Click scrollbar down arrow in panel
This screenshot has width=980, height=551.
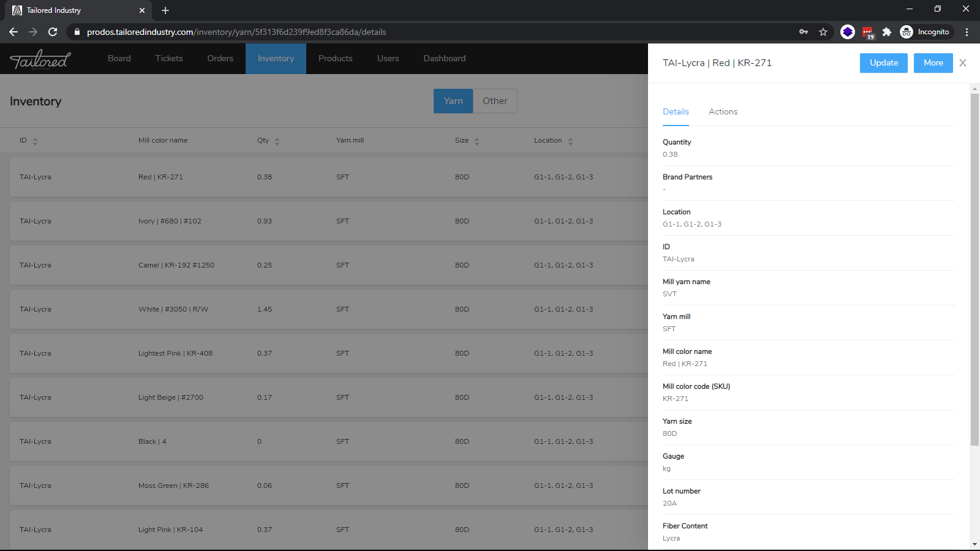[x=974, y=544]
